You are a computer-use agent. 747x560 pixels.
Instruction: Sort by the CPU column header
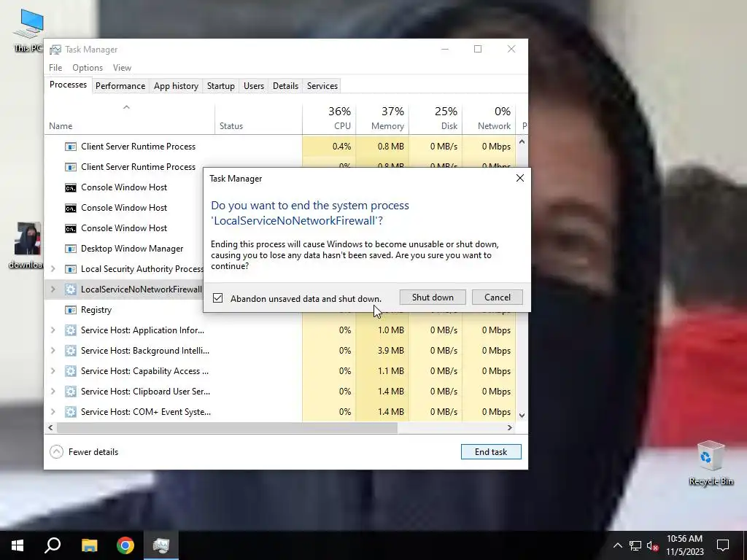(329, 119)
